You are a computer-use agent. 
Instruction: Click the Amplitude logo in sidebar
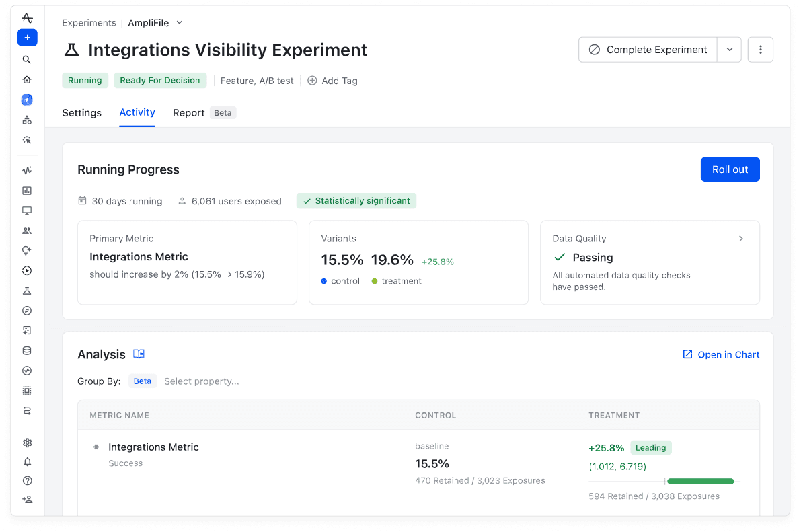27,18
